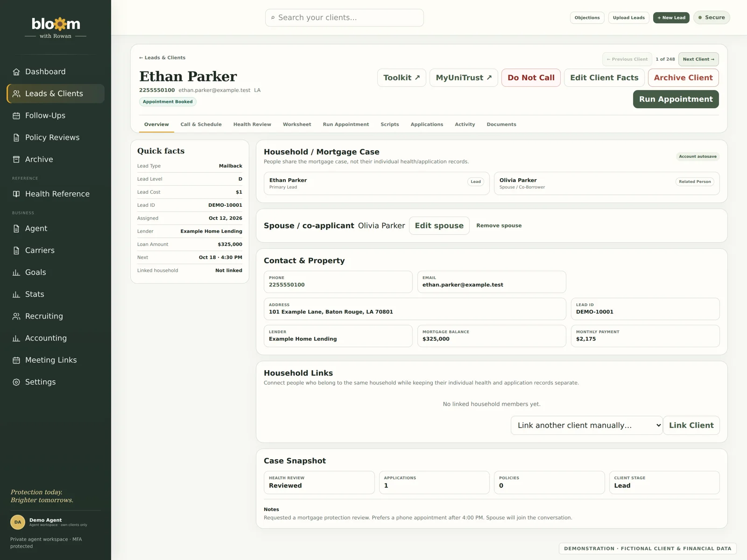Image resolution: width=747 pixels, height=560 pixels.
Task: Click the Carriers document icon
Action: tap(16, 251)
